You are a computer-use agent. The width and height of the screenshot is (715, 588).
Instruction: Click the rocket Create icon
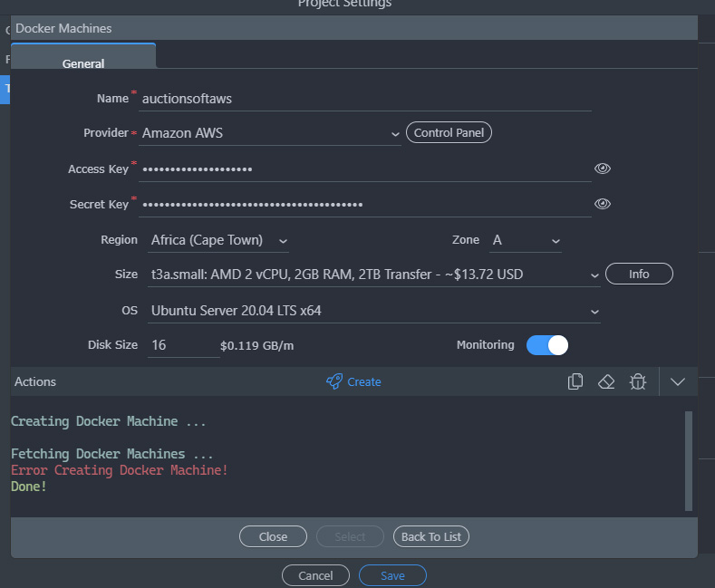[334, 381]
